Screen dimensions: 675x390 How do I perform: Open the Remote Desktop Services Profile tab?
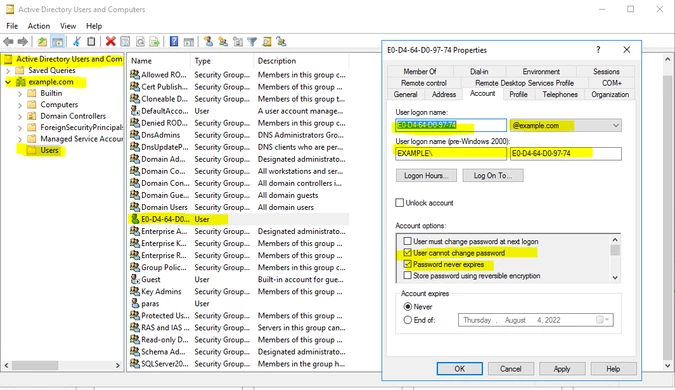click(524, 83)
